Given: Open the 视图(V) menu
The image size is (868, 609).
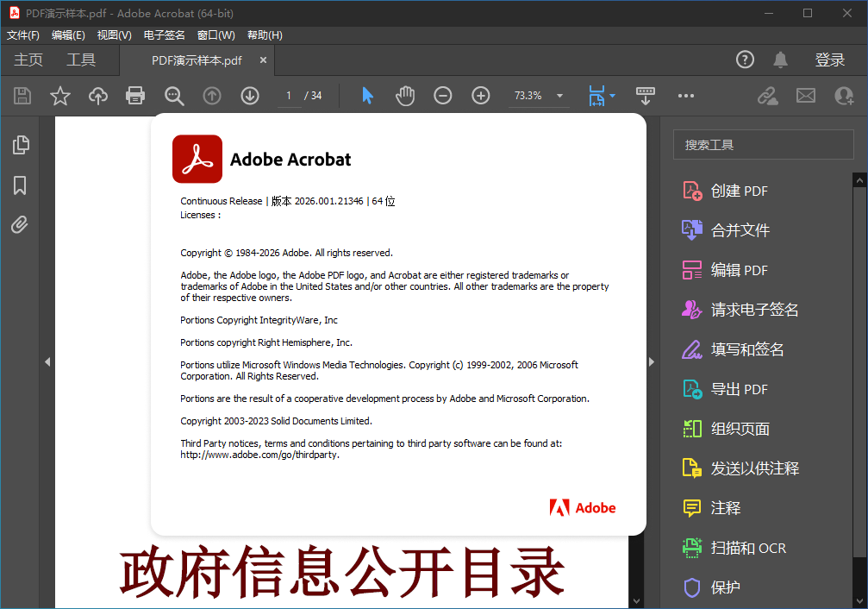Looking at the screenshot, I should pos(114,35).
